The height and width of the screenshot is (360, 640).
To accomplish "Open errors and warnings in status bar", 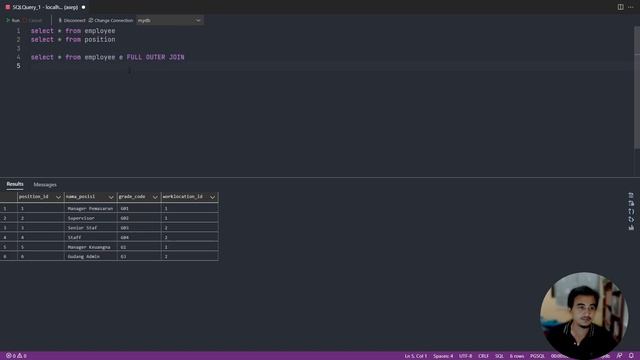I will tap(16, 356).
